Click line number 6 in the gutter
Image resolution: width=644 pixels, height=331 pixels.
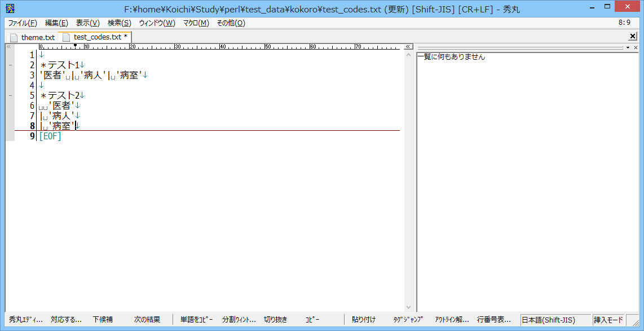point(32,105)
